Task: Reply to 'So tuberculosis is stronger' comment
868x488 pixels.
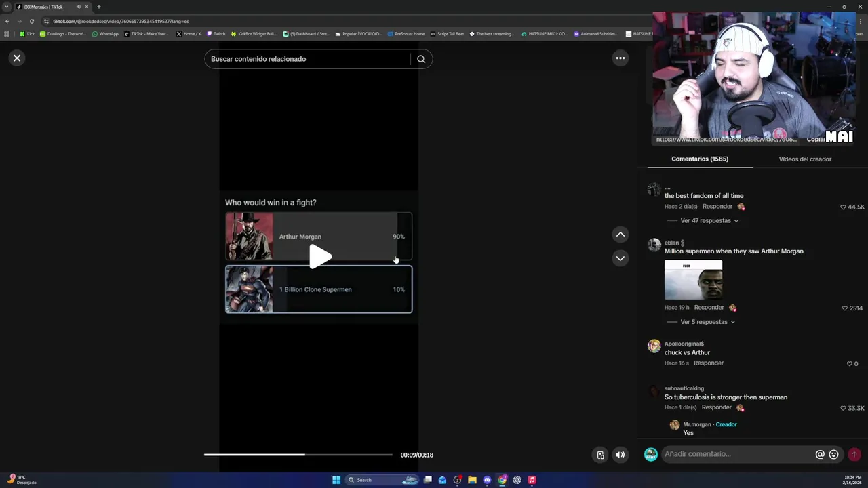Action: coord(717,407)
